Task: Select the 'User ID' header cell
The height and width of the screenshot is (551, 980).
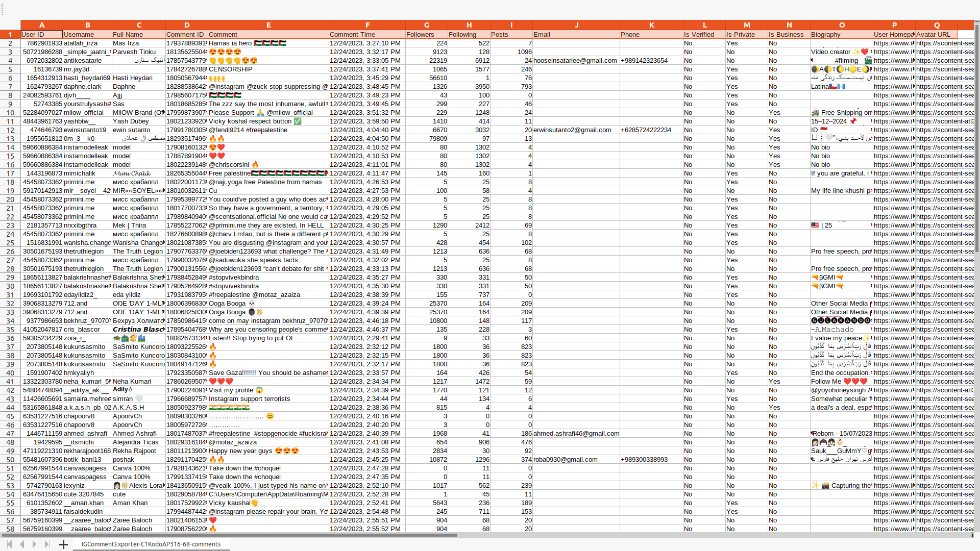Action: click(x=41, y=35)
